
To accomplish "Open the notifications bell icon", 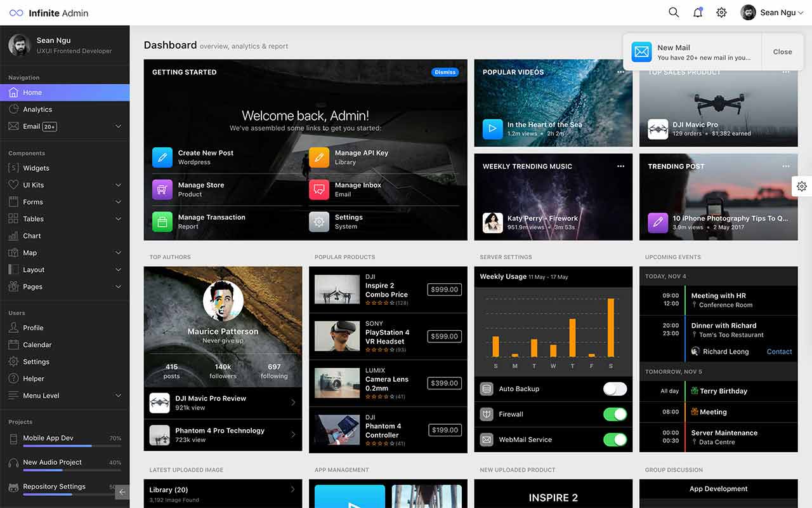I will (x=698, y=13).
